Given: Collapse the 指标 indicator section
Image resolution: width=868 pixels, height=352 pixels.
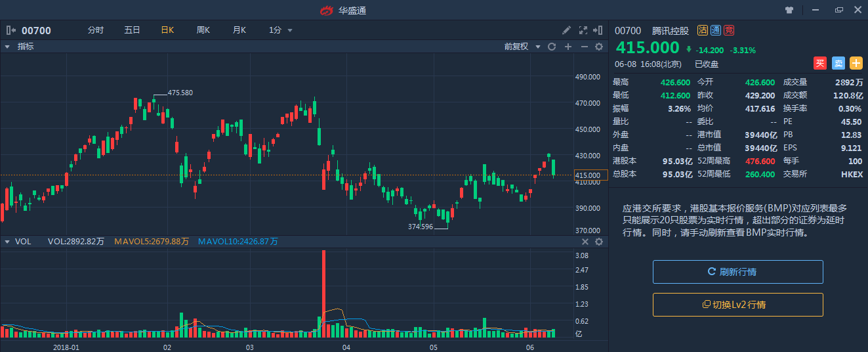Looking at the screenshot, I should [7, 47].
